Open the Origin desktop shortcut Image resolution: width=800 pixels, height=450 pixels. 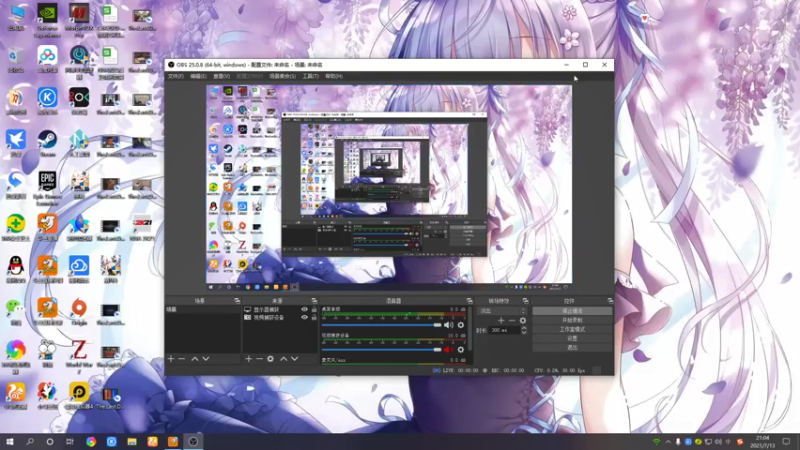[79, 311]
